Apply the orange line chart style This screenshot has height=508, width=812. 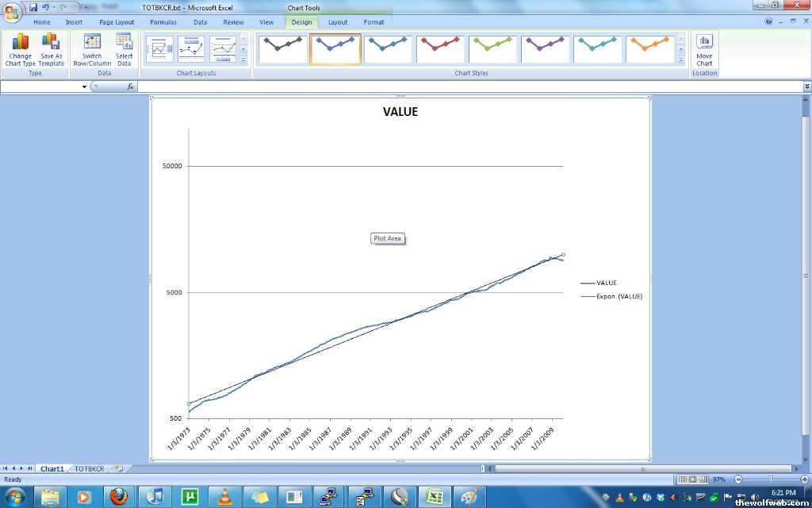coord(649,49)
